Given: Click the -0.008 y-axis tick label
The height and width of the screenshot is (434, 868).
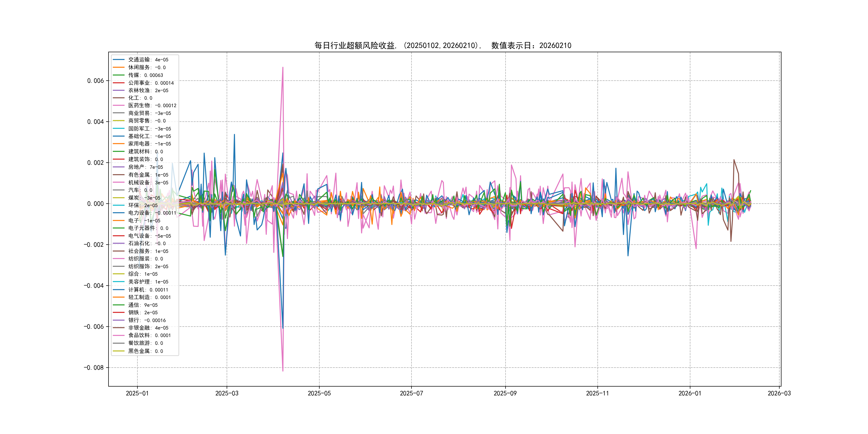Looking at the screenshot, I should (x=94, y=368).
